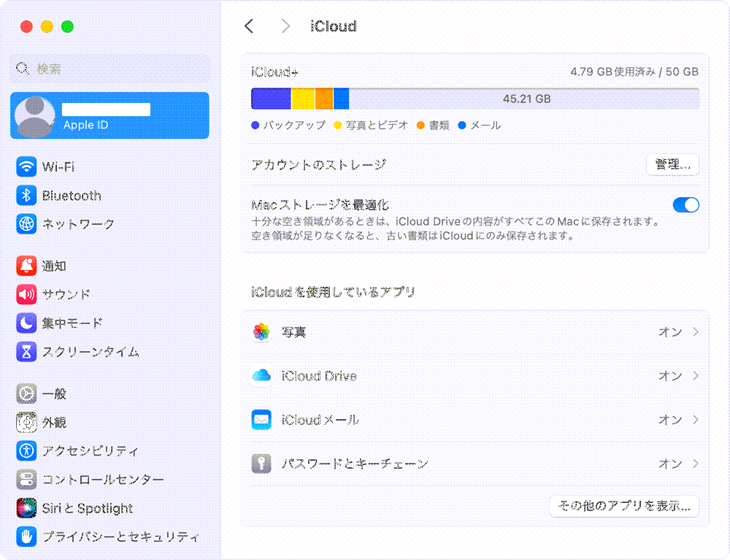Click the コントロールセンター icon

(26, 480)
